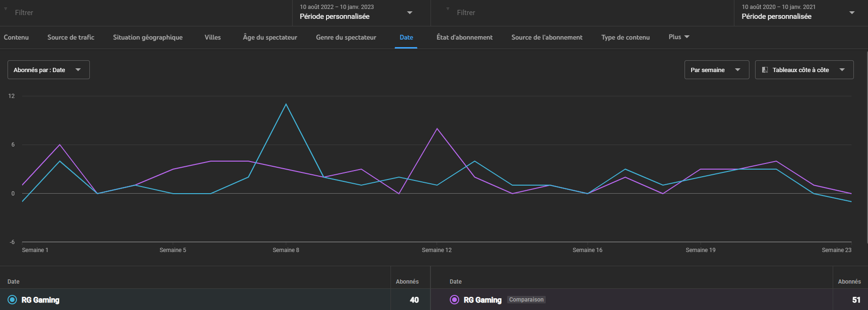Click the Comparaison badge
868x310 pixels.
[x=526, y=300]
